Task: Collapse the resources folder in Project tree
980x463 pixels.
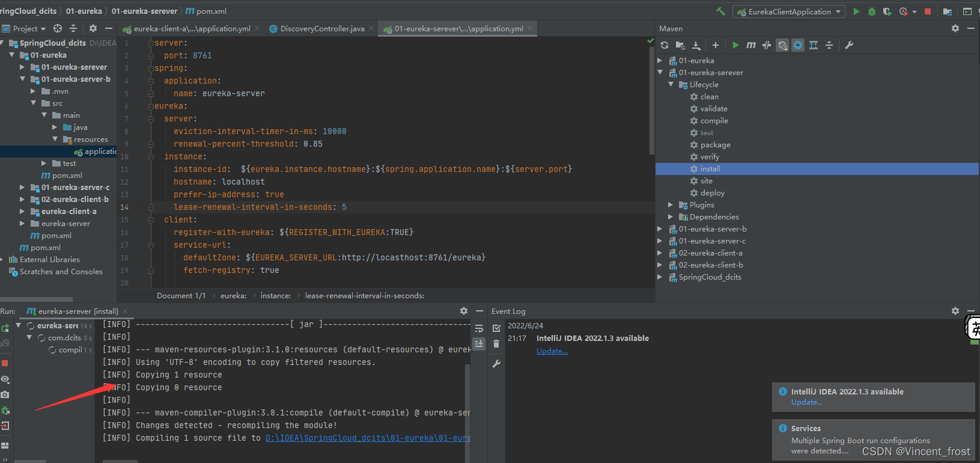Action: [x=55, y=140]
